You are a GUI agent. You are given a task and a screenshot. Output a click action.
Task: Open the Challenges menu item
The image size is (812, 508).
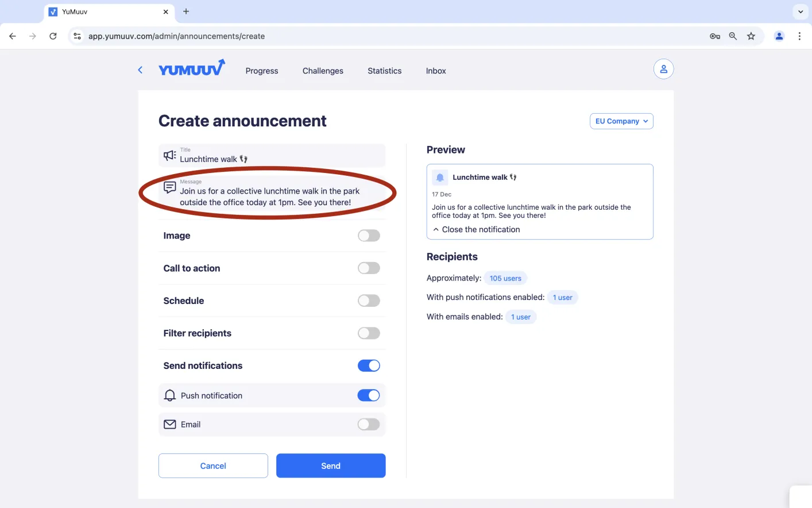coord(323,71)
